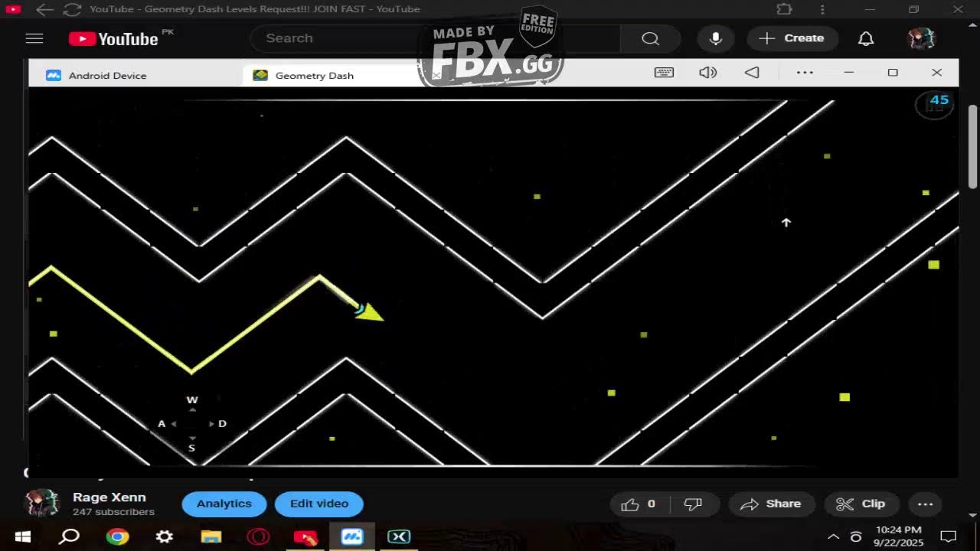Open the red app icon beside Opera
This screenshot has height=551, width=980.
coord(305,536)
